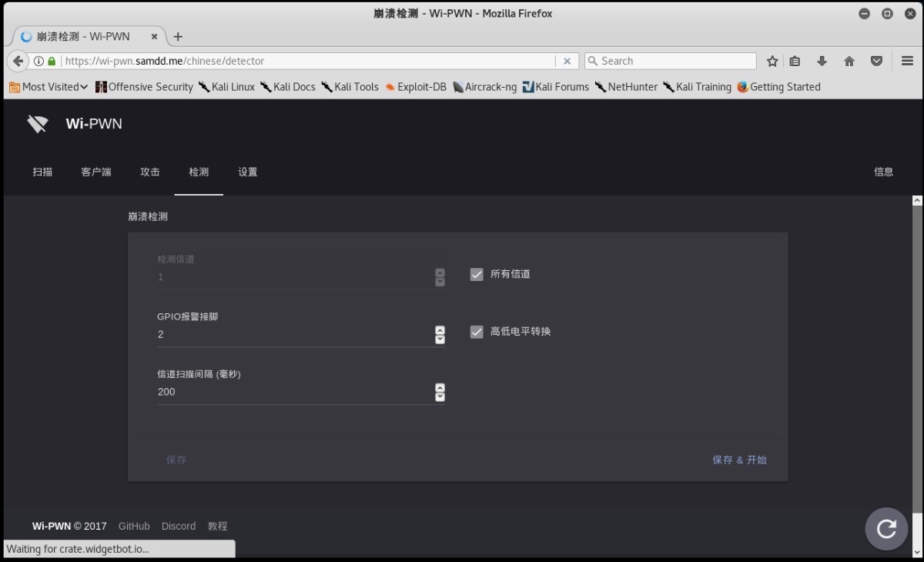924x562 pixels.
Task: Click the 信道扫描间隔 input field
Action: (x=296, y=392)
